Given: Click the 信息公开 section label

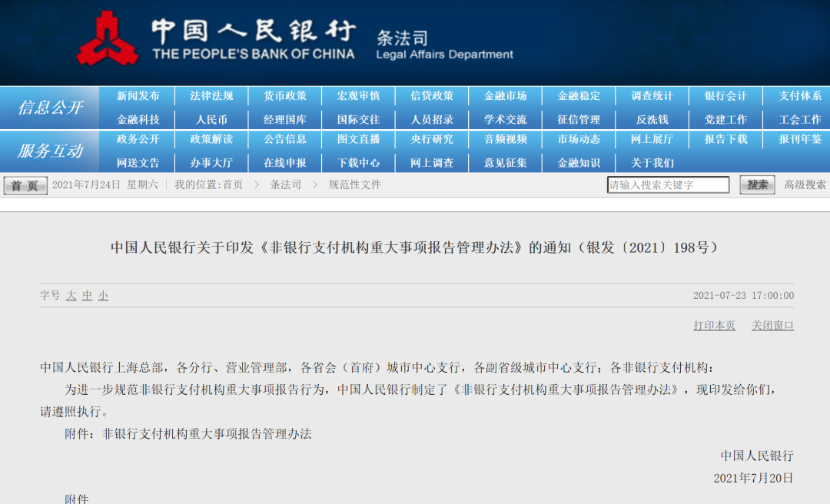Looking at the screenshot, I should point(50,108).
